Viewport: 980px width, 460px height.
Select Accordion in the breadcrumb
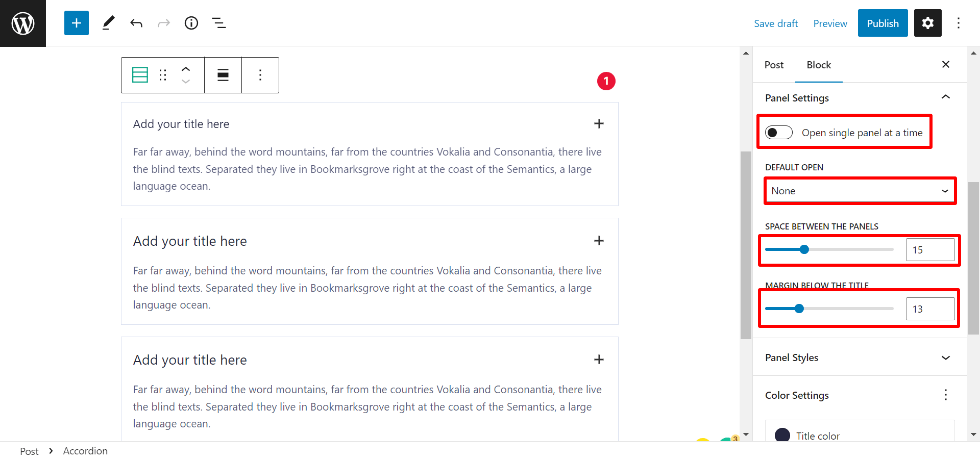pyautogui.click(x=85, y=451)
